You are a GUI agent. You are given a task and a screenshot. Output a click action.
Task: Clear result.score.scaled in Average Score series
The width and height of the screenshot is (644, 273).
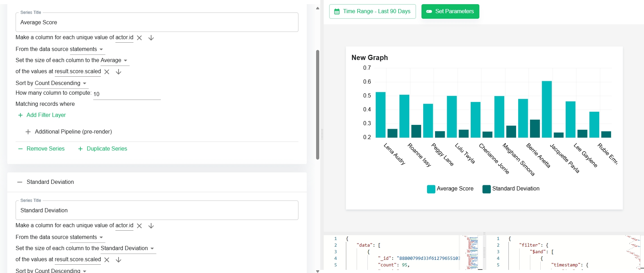pos(107,72)
